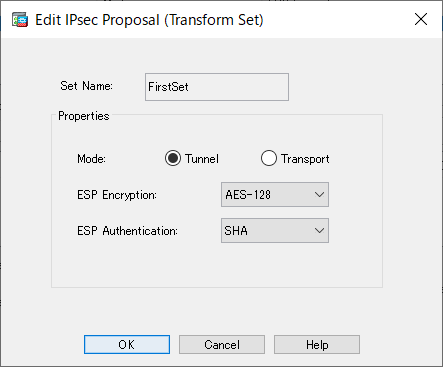
Task: Click the ESP Encryption label
Action: pyautogui.click(x=117, y=195)
